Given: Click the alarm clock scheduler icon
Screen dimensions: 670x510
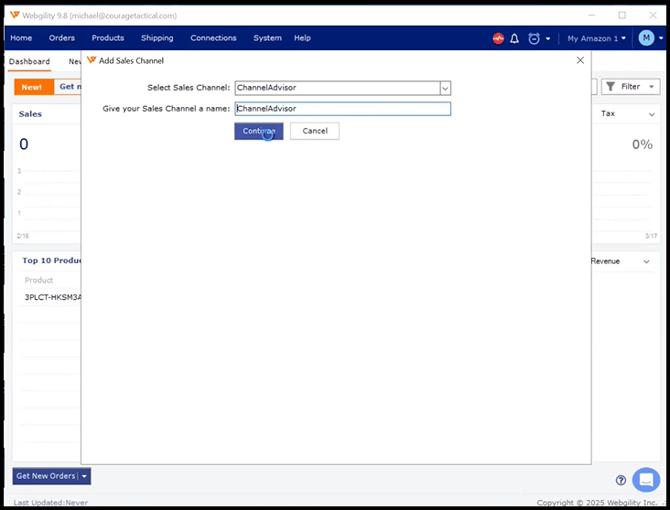Looking at the screenshot, I should coord(534,38).
